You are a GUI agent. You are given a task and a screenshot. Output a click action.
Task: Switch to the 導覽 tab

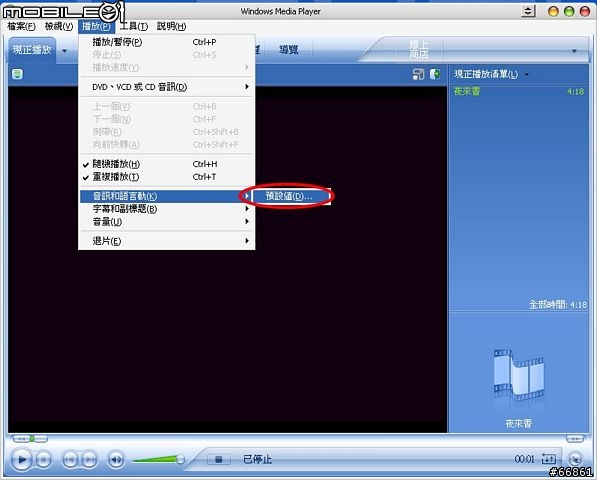[289, 49]
